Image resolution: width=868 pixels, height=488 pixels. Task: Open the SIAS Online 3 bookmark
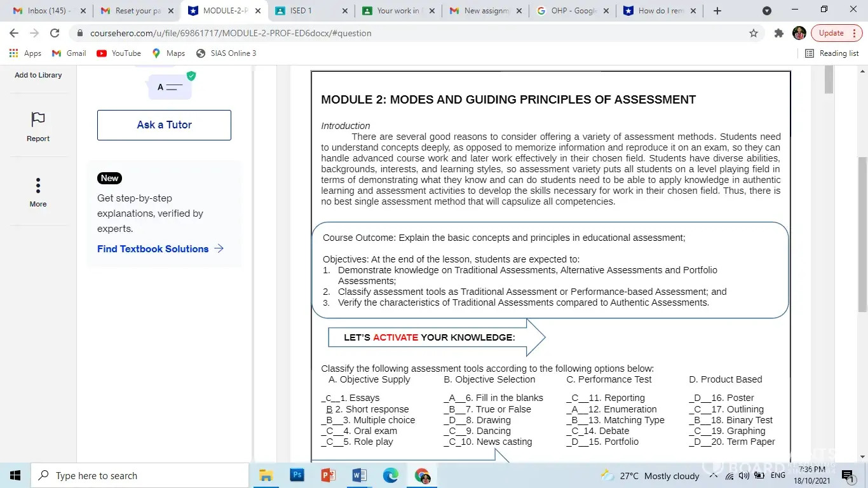226,53
